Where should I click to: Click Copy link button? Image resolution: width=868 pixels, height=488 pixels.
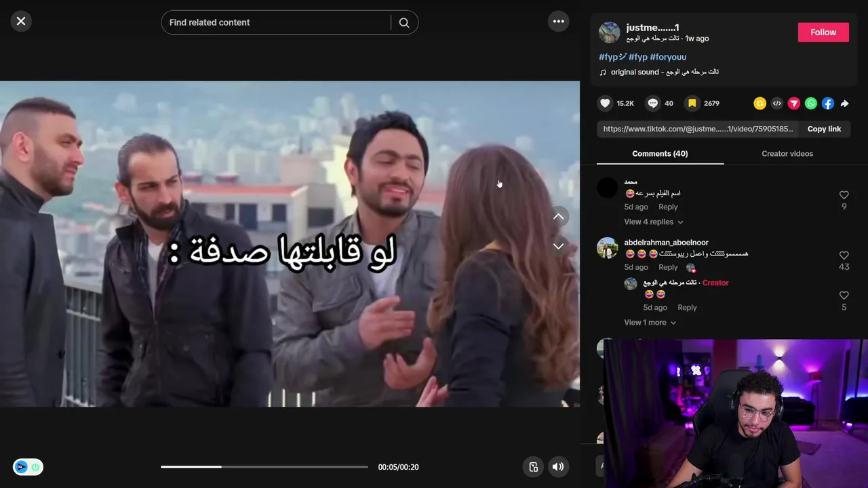824,129
